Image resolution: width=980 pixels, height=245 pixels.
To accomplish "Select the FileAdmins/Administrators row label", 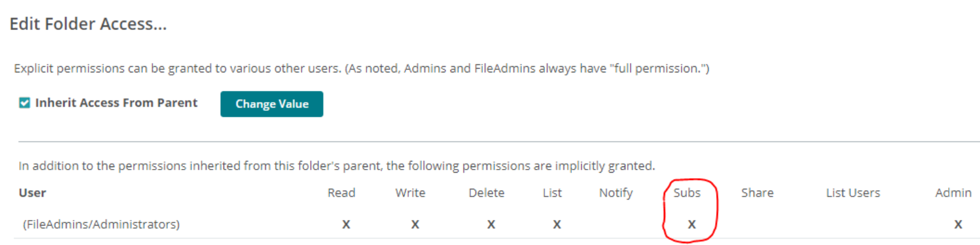I will pos(101,224).
